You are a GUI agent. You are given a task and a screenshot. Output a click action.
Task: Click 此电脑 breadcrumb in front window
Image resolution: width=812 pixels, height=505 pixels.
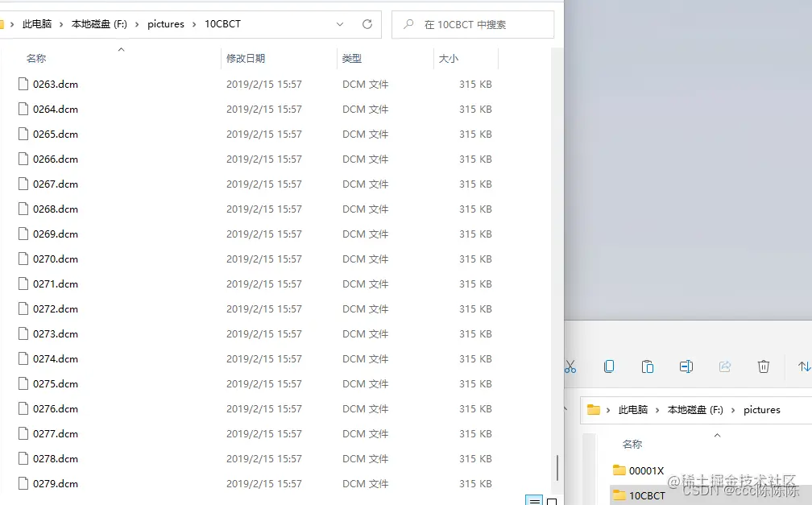click(x=37, y=24)
